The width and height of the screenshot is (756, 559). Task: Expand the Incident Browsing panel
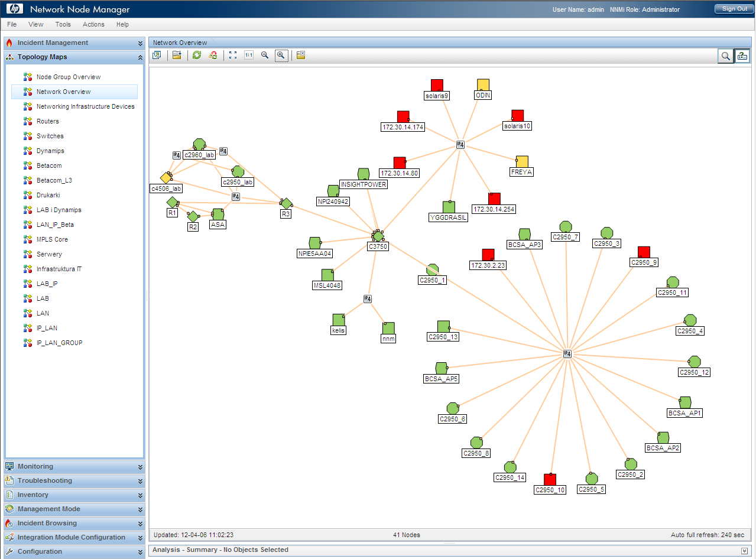click(x=140, y=524)
